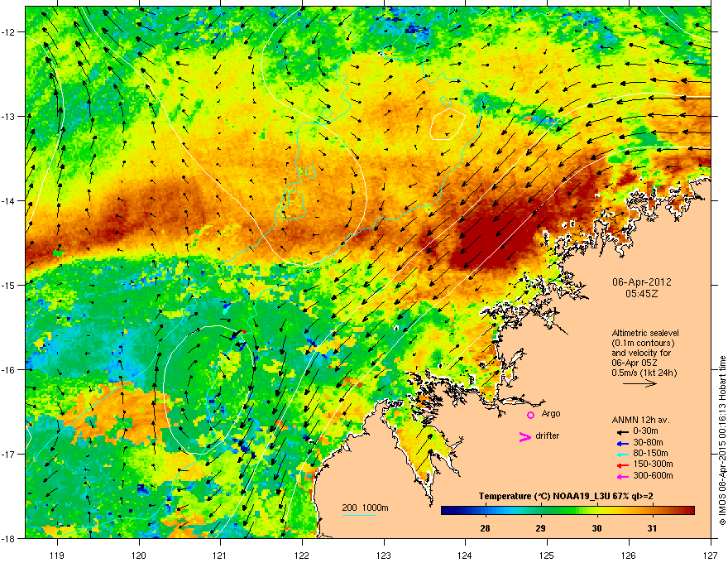
Task: Click the black 0-30m legend arrow
Action: pos(622,431)
